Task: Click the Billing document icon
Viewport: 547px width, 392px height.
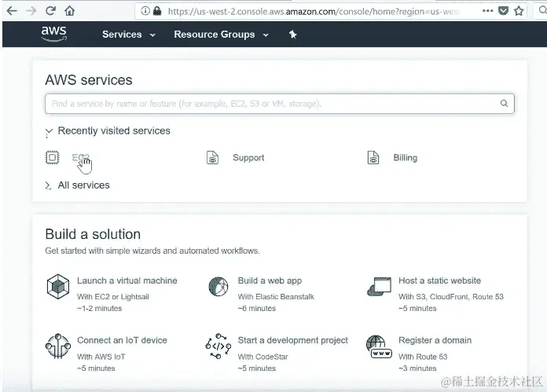Action: 373,158
